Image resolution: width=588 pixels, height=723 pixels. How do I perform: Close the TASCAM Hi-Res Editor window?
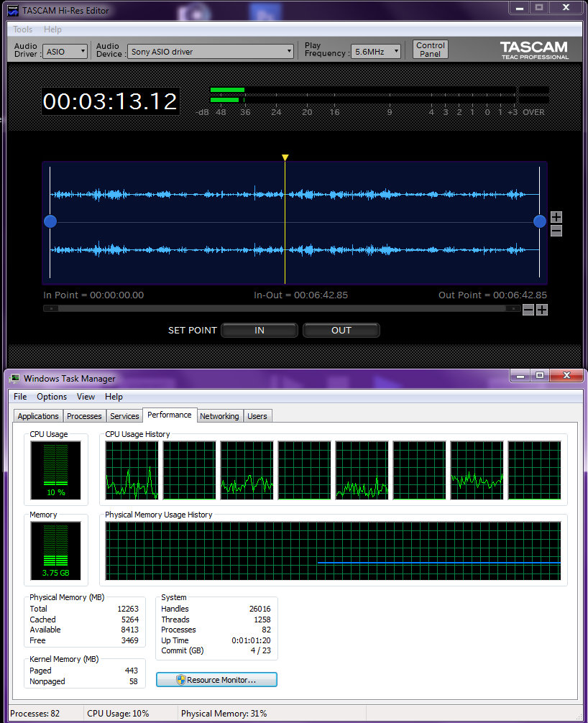click(x=566, y=8)
